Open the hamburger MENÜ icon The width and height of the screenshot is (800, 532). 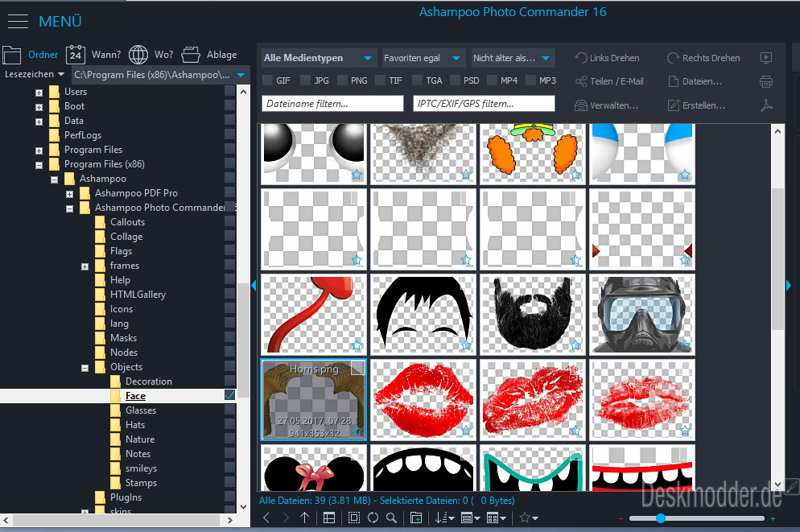(18, 22)
